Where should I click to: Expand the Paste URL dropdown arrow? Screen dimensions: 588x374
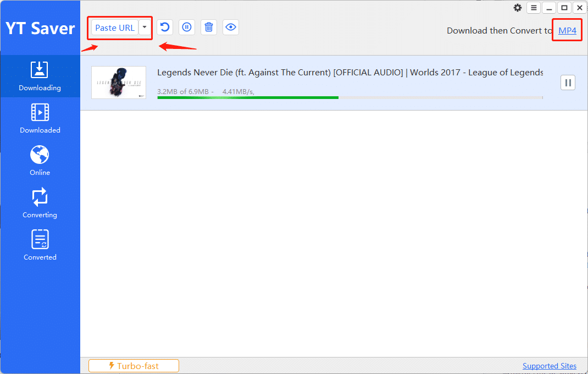click(145, 28)
